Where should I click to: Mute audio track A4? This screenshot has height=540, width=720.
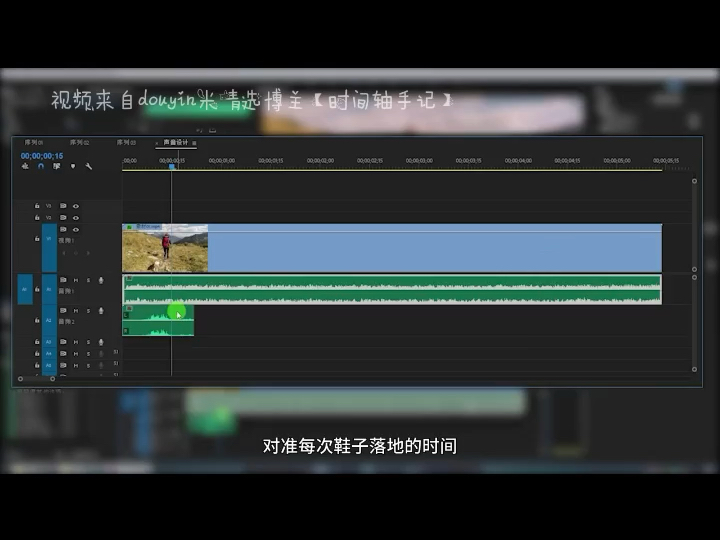[76, 354]
